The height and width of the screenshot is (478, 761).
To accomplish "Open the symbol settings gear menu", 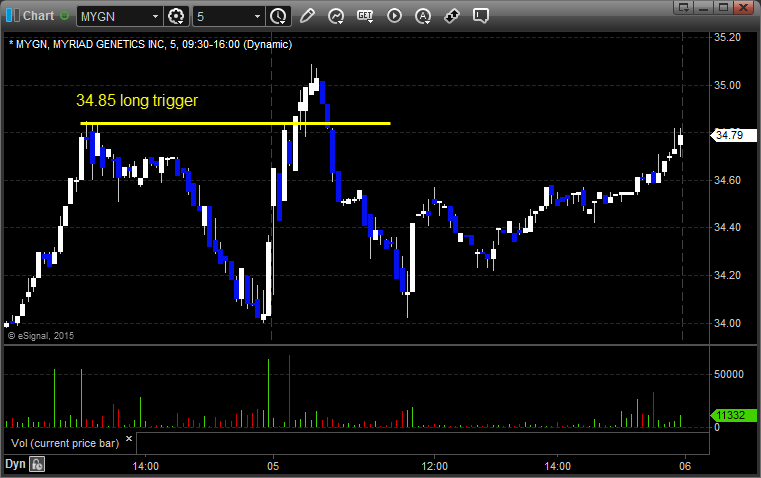I will pyautogui.click(x=176, y=16).
